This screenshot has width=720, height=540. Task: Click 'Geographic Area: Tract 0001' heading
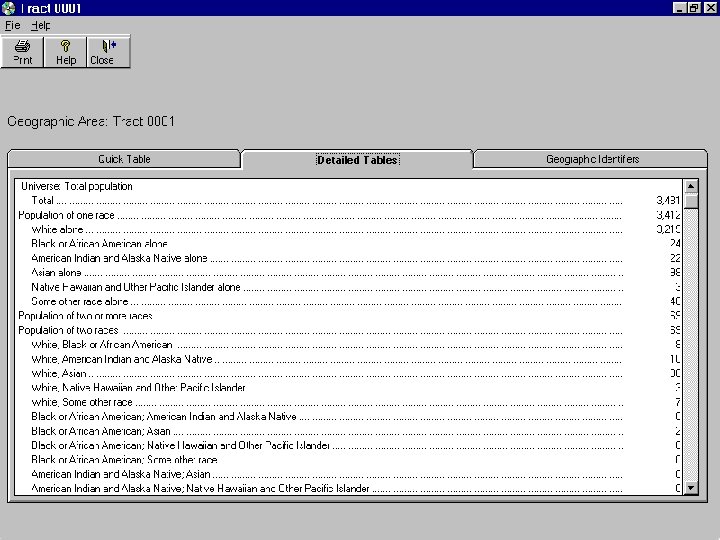(x=91, y=121)
